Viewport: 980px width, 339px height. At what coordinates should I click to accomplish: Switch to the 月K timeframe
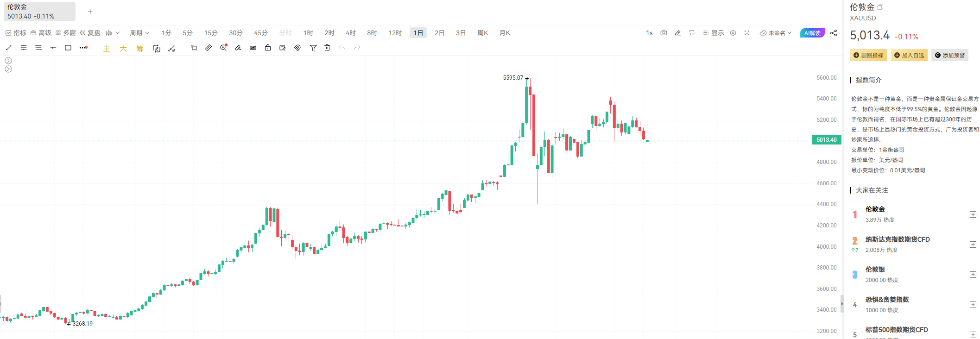tap(505, 33)
